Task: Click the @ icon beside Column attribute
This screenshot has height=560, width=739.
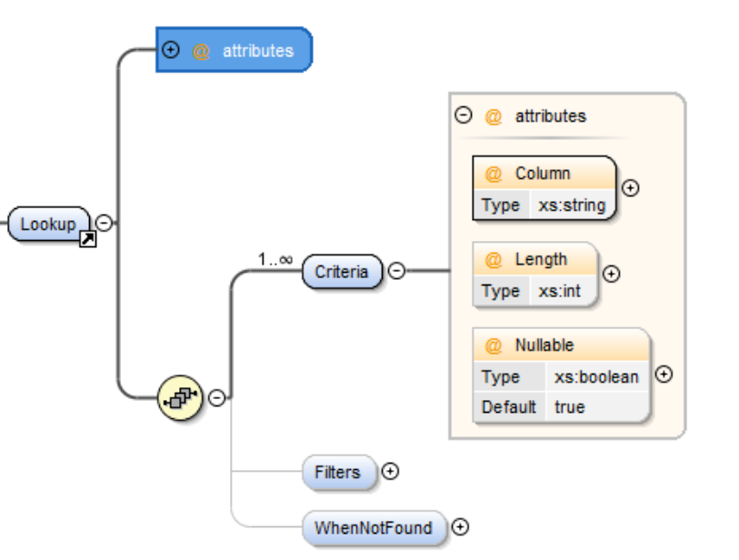Action: click(494, 174)
